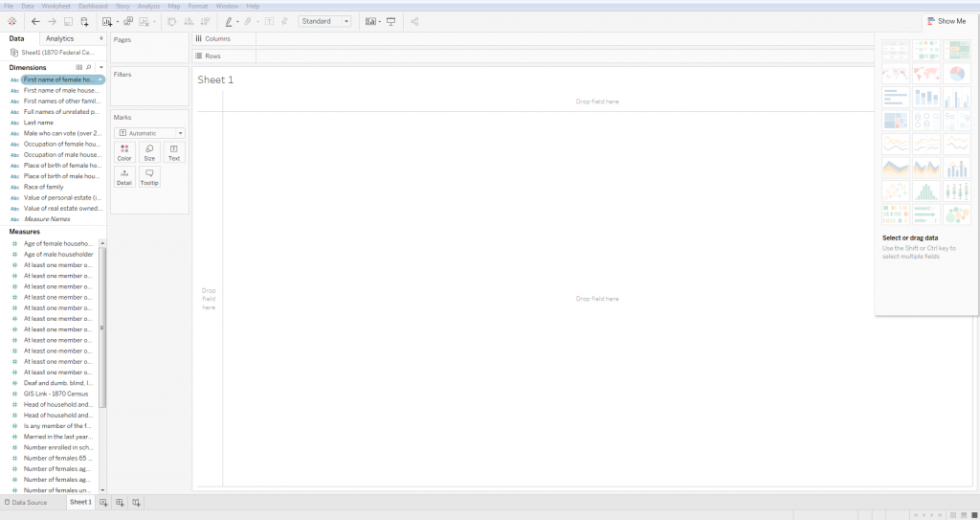The width and height of the screenshot is (980, 520).
Task: Open the Dimensions pane options arrow
Action: [x=100, y=68]
